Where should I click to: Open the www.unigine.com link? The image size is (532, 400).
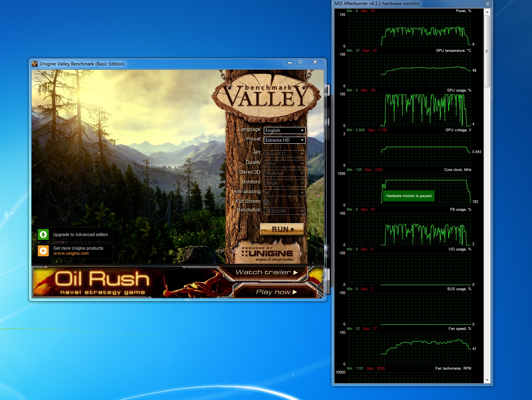(71, 254)
